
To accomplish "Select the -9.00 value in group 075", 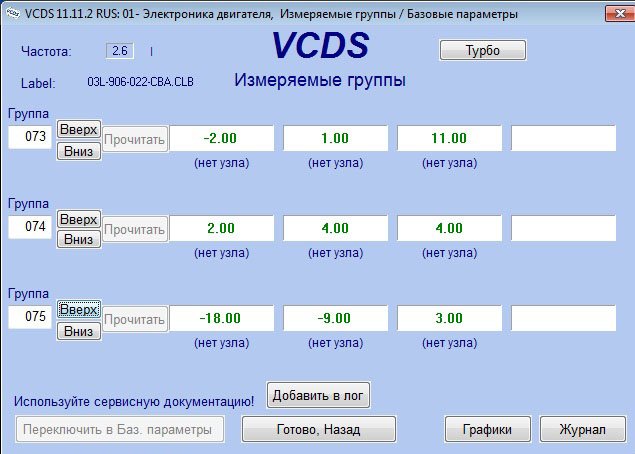I will 336,318.
